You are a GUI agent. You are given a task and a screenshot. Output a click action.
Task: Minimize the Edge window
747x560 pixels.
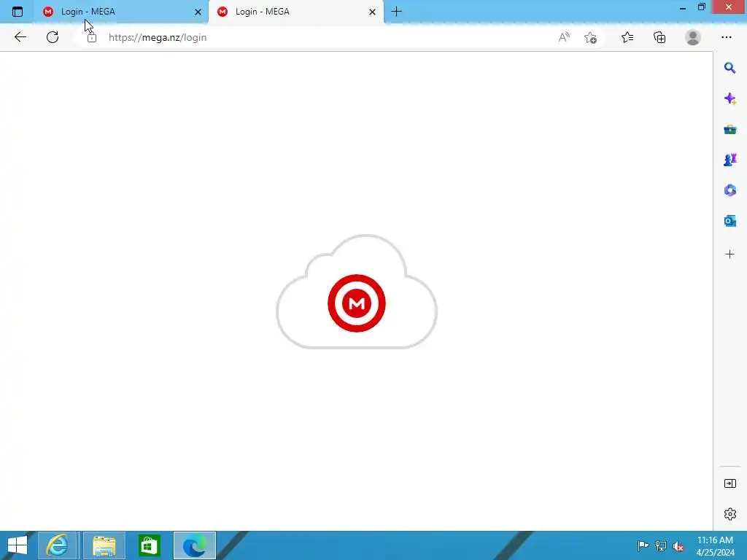point(683,7)
